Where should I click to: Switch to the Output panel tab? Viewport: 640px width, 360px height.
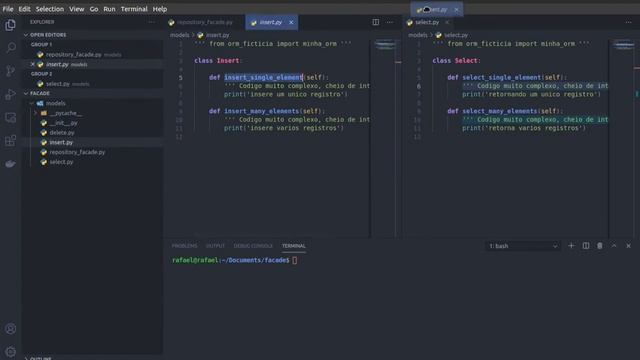pyautogui.click(x=216, y=246)
